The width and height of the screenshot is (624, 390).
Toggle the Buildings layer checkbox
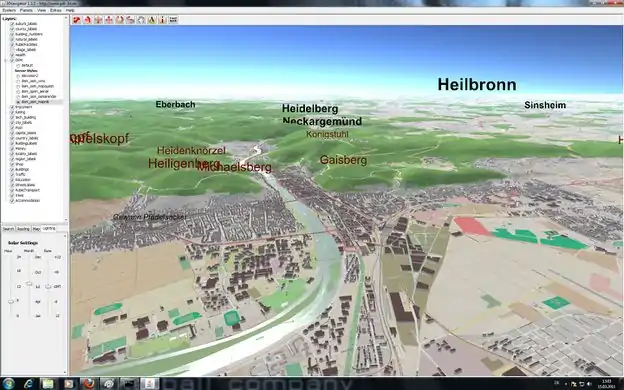click(x=12, y=169)
